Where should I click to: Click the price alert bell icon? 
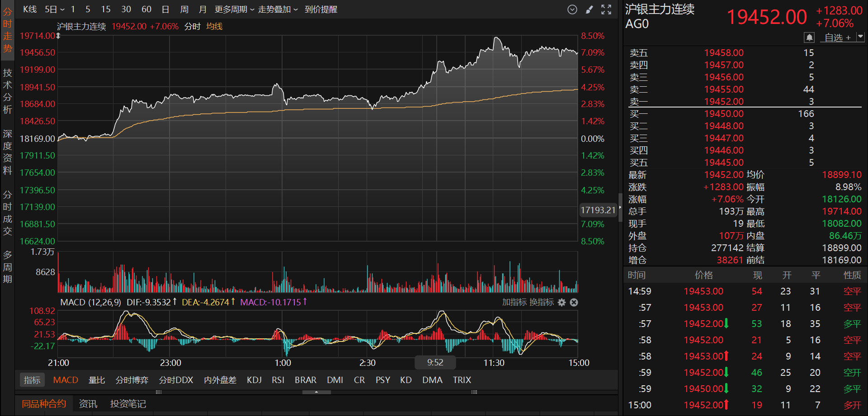point(809,37)
